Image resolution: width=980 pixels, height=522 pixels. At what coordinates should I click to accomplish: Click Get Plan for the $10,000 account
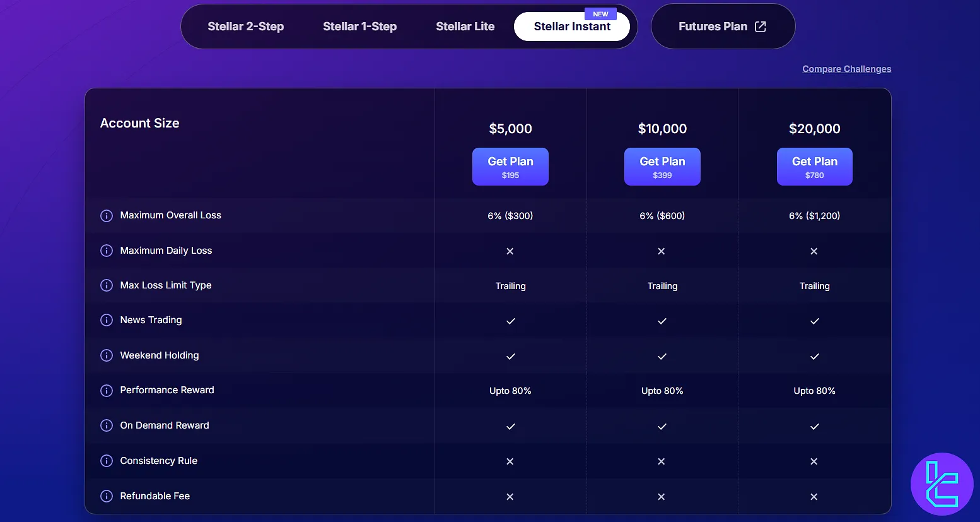(662, 167)
